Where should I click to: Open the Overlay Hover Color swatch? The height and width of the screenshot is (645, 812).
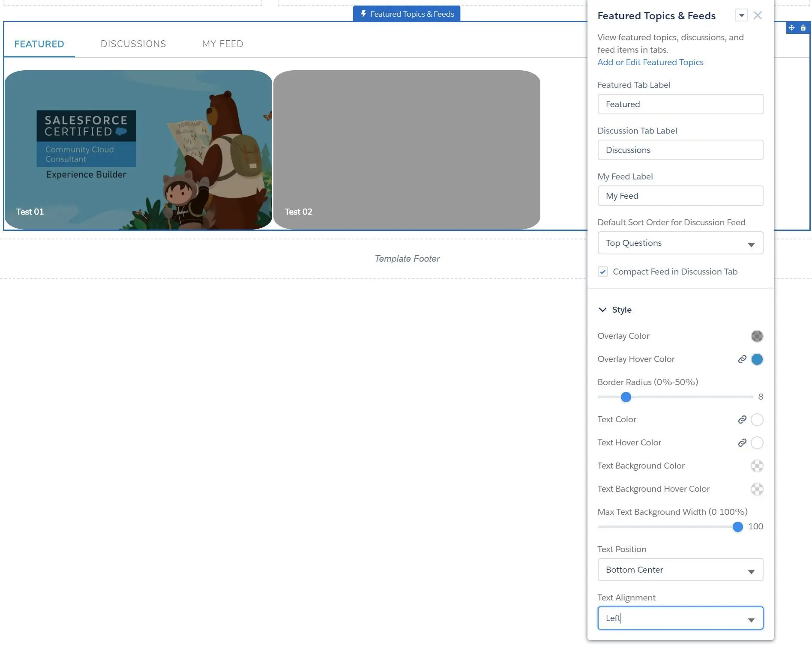pos(757,359)
